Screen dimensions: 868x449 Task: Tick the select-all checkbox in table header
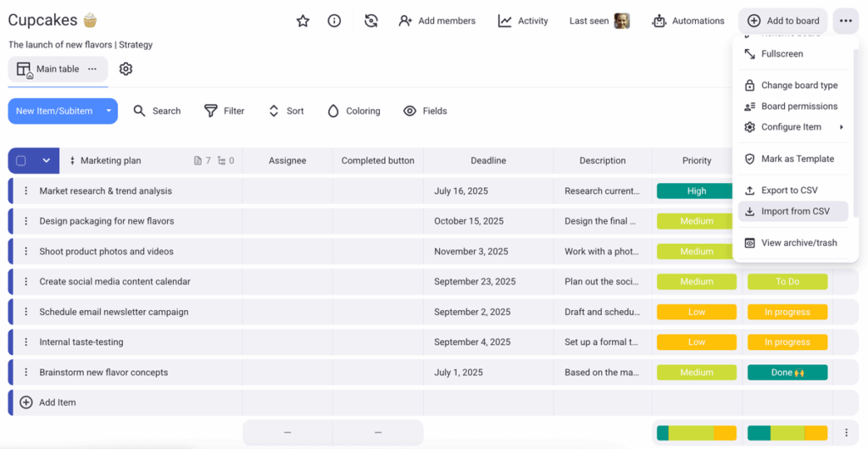click(x=21, y=161)
